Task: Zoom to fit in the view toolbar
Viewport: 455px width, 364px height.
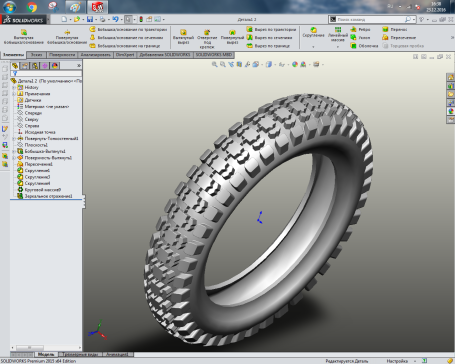Action: pyautogui.click(x=215, y=64)
